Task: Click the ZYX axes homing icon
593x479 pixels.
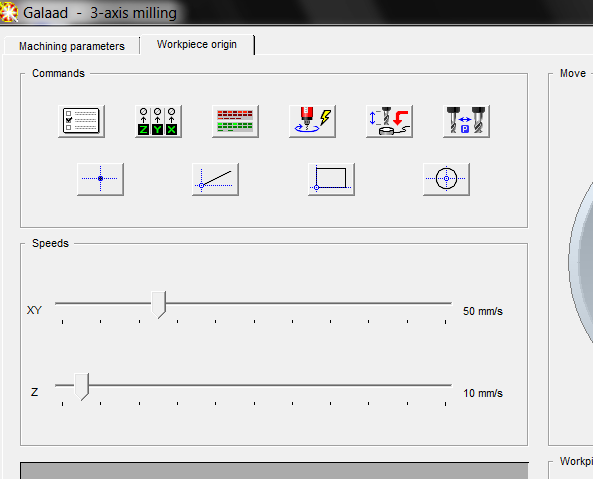Action: pyautogui.click(x=158, y=121)
